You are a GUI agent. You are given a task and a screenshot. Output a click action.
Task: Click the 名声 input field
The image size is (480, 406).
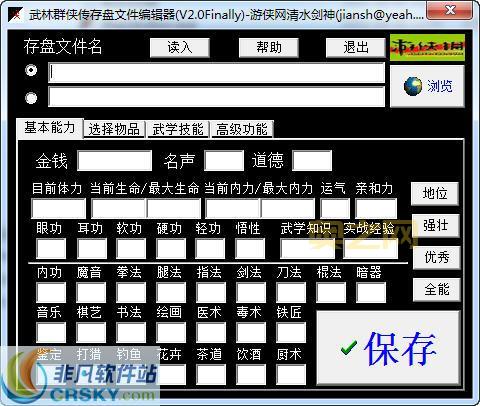tap(224, 161)
